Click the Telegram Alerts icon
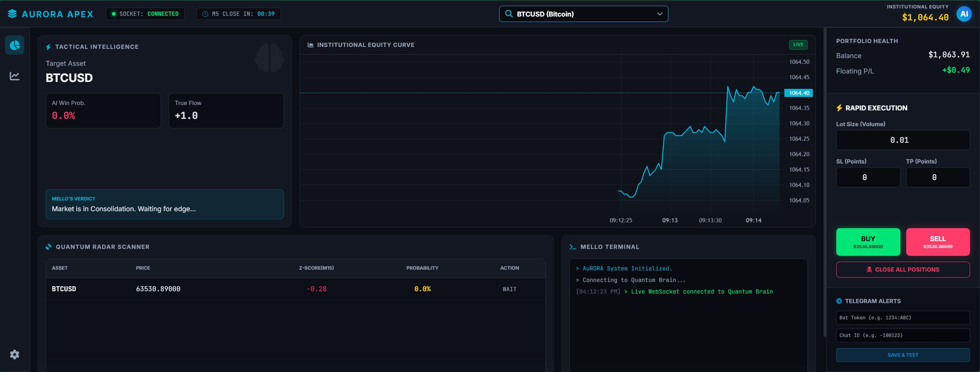Viewport: 980px width, 372px height. (839, 301)
